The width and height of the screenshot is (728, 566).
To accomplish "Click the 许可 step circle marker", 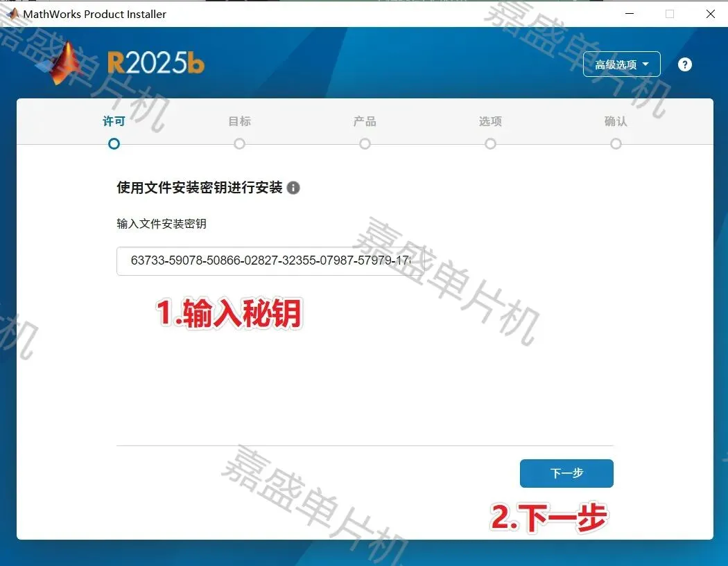I will pyautogui.click(x=114, y=144).
